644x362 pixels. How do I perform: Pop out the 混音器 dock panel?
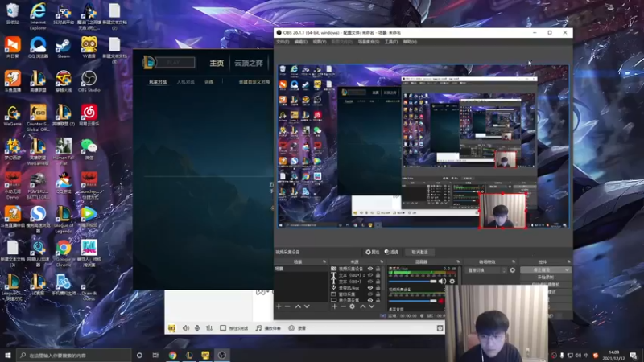(x=458, y=261)
